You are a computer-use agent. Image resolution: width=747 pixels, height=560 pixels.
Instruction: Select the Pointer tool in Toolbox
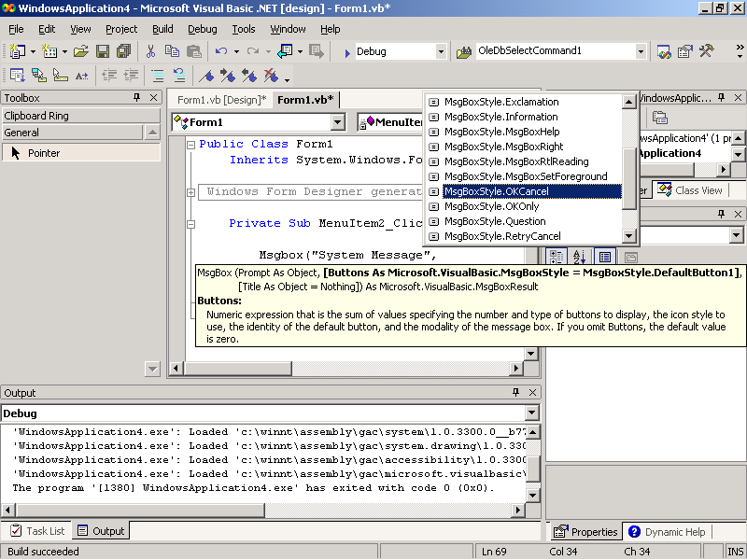pyautogui.click(x=80, y=153)
